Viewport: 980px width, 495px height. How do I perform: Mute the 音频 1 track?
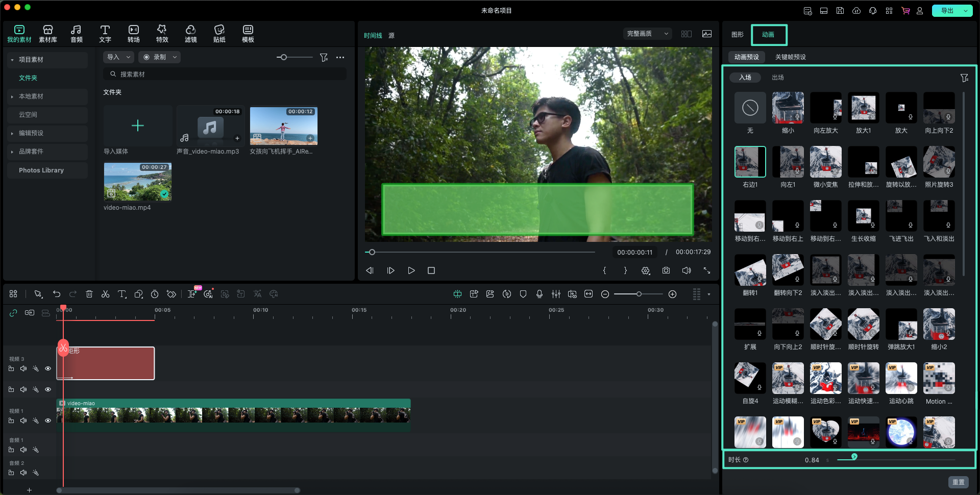[23, 450]
